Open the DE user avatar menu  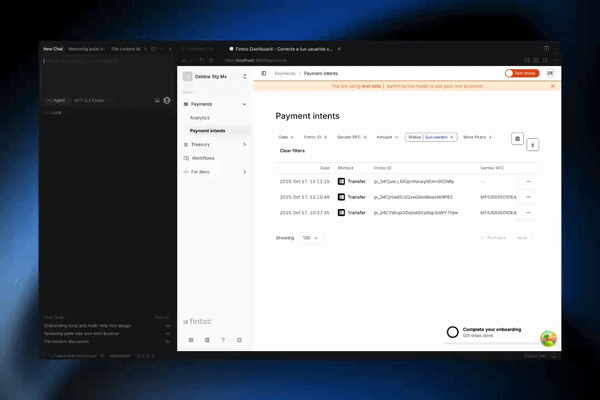[550, 73]
